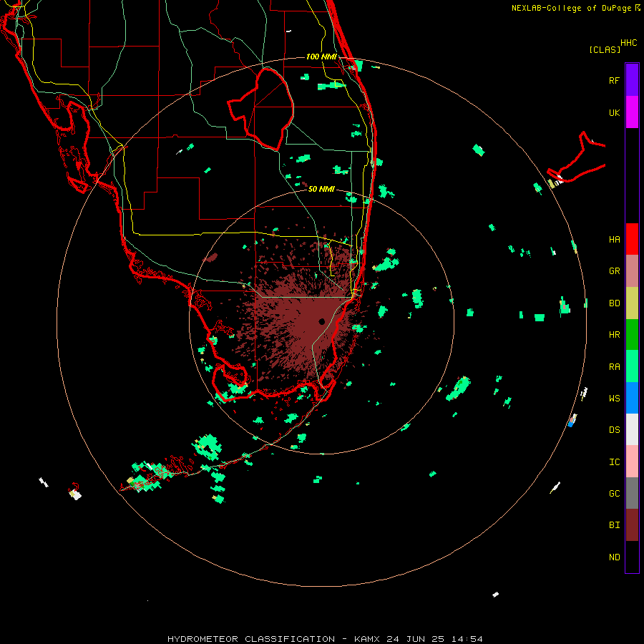Screen dimensions: 644x644
Task: Click the RA light green legend swatch
Action: 632,366
